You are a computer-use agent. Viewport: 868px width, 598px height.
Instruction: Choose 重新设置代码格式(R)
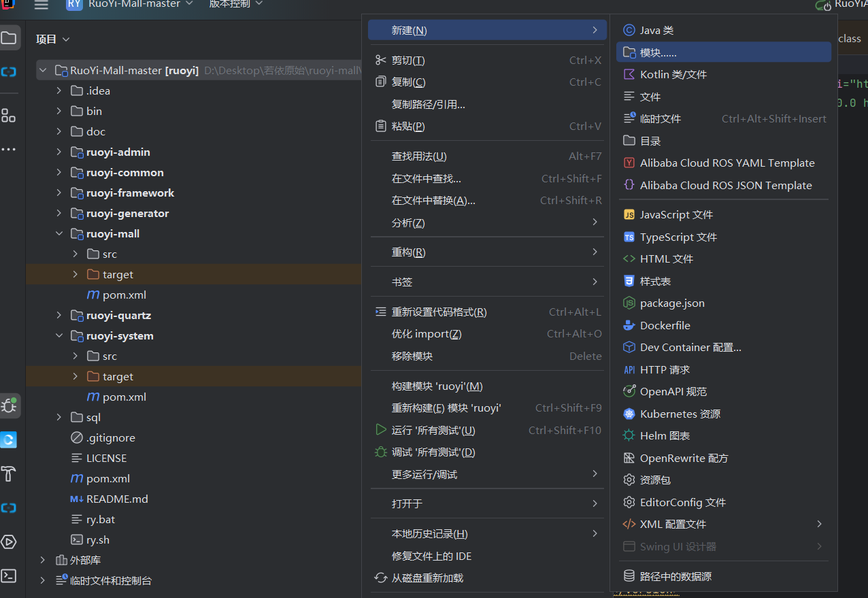pyautogui.click(x=487, y=312)
